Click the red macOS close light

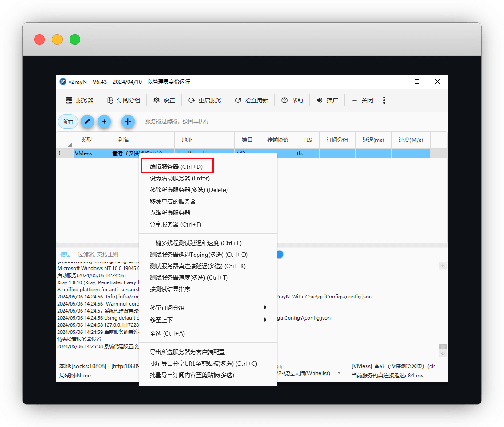click(39, 39)
